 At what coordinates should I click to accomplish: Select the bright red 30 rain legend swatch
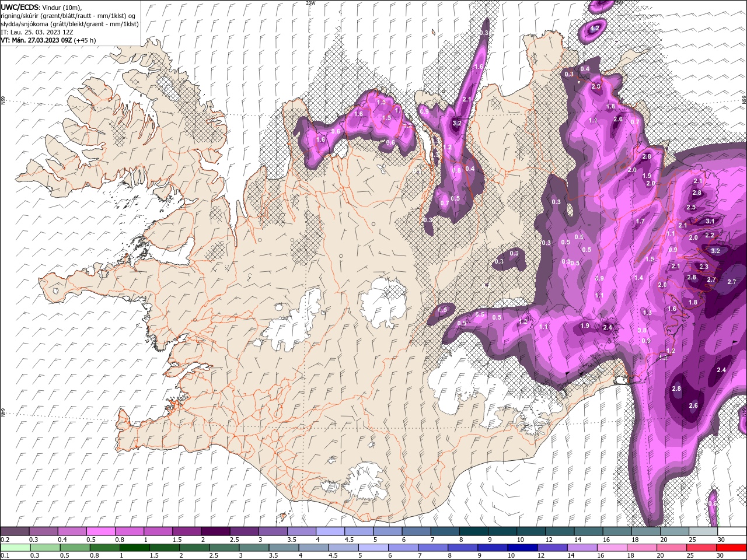[731, 547]
